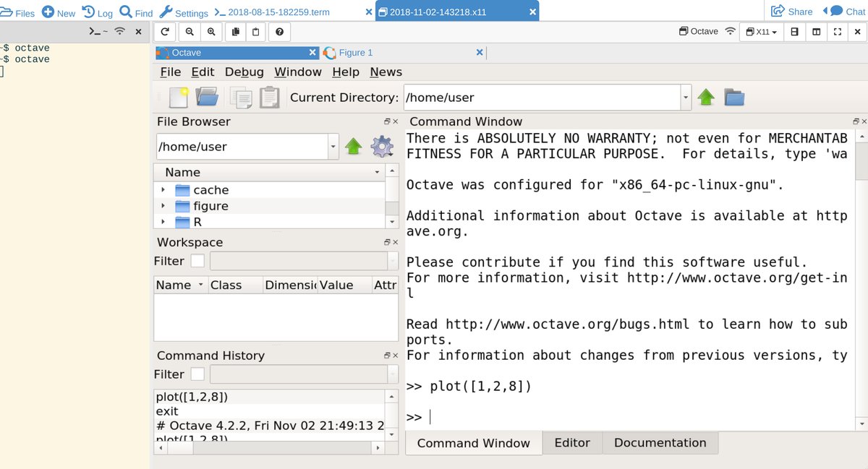Browse directories with the toolbar folder icon
This screenshot has height=469, width=868.
coord(734,98)
